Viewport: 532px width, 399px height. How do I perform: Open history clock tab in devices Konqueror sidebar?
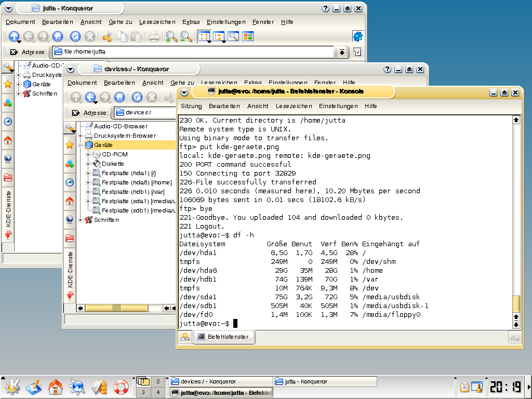tap(70, 182)
